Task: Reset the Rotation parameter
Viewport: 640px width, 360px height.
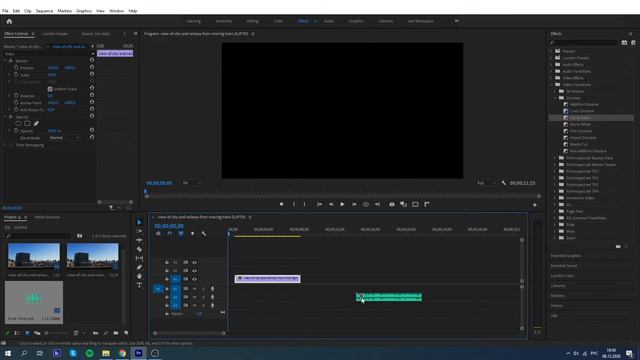Action: tap(92, 95)
